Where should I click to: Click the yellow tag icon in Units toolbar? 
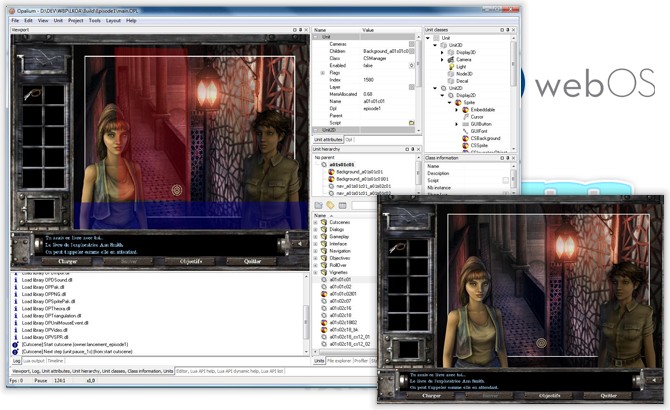[330, 205]
